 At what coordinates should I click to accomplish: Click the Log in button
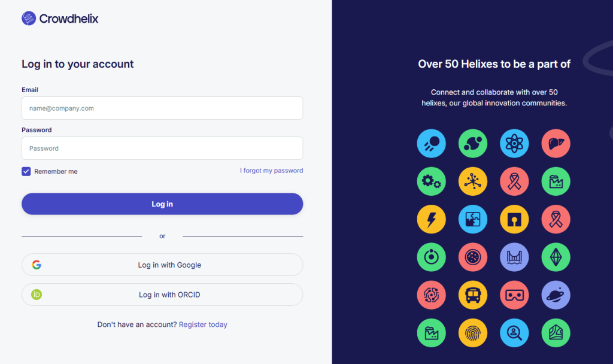pos(162,204)
